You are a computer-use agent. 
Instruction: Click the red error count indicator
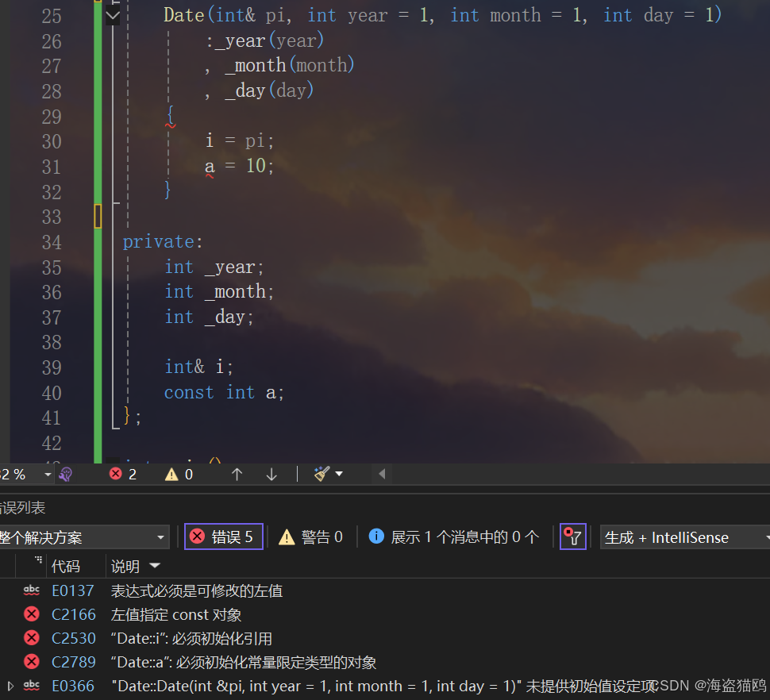(x=123, y=474)
